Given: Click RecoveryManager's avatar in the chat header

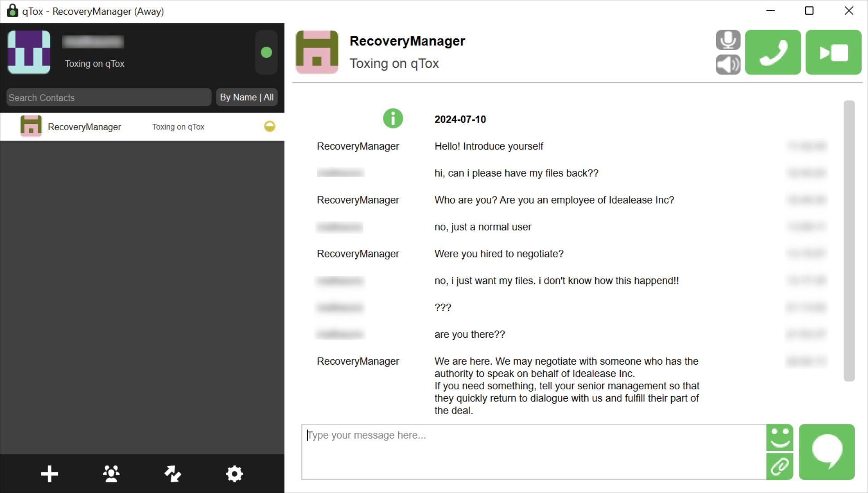Looking at the screenshot, I should click(x=317, y=52).
